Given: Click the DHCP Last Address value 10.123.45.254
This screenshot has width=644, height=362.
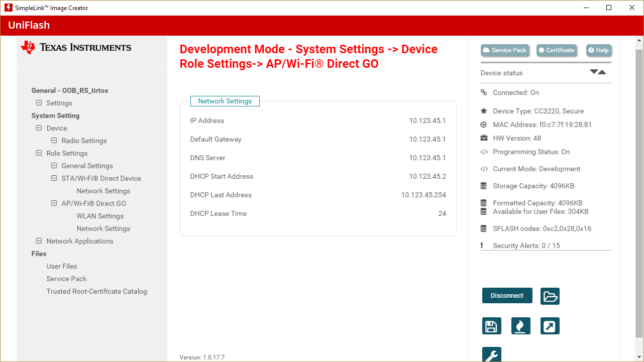Looking at the screenshot, I should 423,195.
